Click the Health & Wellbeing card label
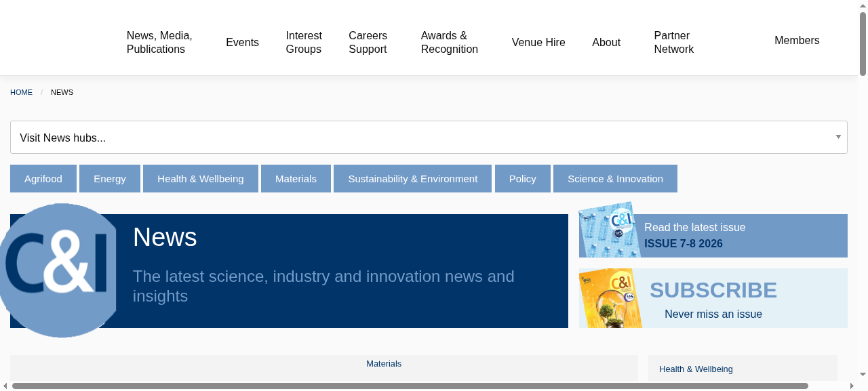Image resolution: width=868 pixels, height=391 pixels. (696, 369)
